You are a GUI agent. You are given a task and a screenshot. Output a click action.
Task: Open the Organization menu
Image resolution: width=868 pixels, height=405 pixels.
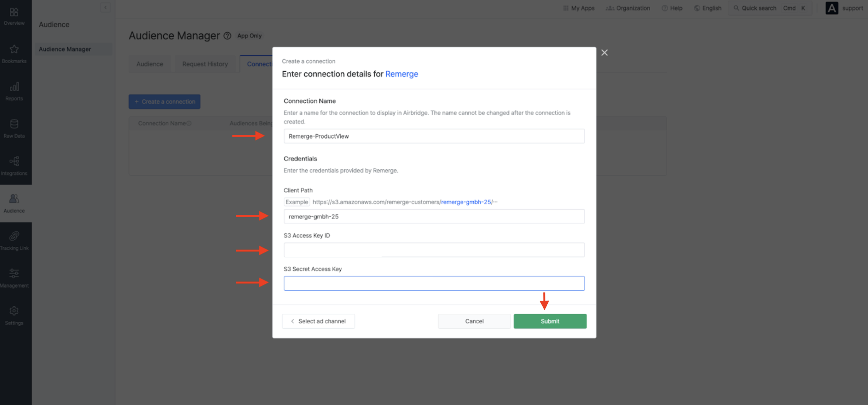coord(628,8)
